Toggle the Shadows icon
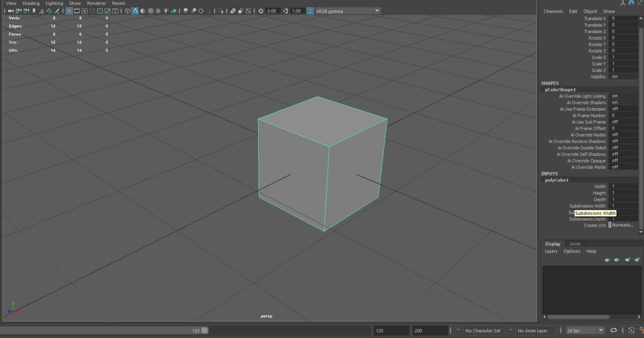644x338 pixels. tap(174, 11)
